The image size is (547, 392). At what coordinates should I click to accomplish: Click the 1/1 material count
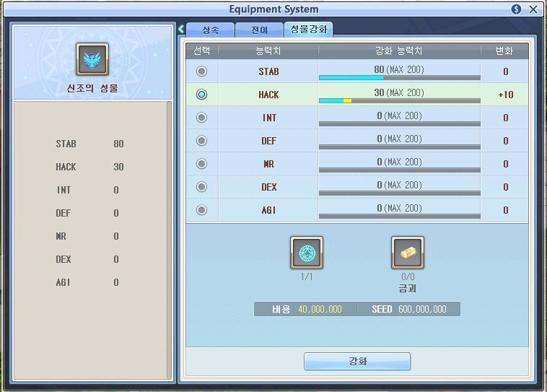coord(307,276)
